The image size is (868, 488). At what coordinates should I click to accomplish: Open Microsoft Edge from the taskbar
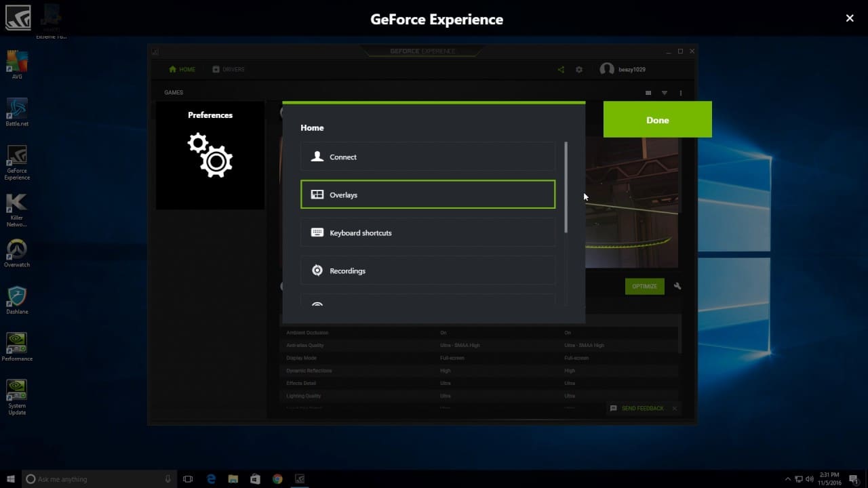tap(211, 479)
